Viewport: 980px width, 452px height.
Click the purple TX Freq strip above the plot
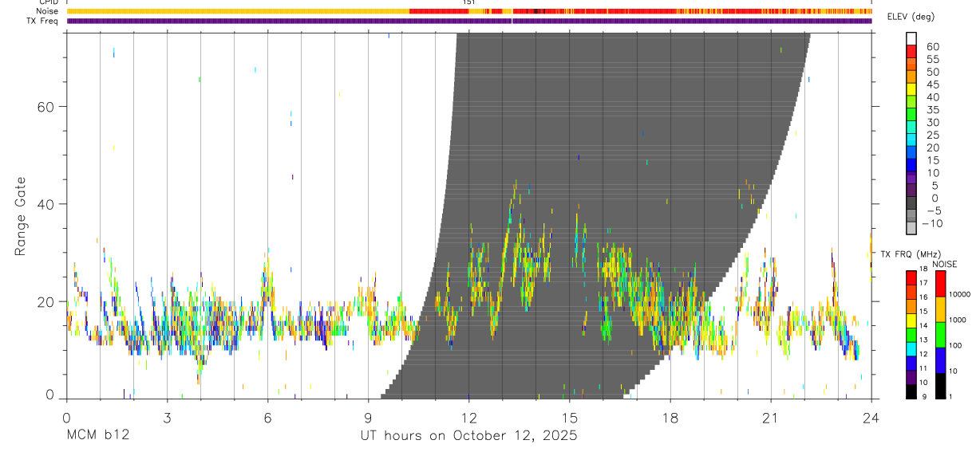469,21
